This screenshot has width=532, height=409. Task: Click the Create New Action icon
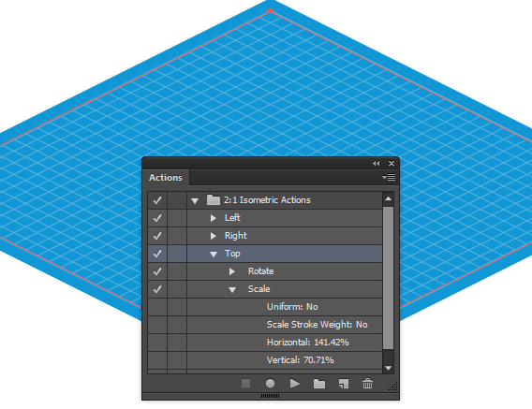pos(344,384)
